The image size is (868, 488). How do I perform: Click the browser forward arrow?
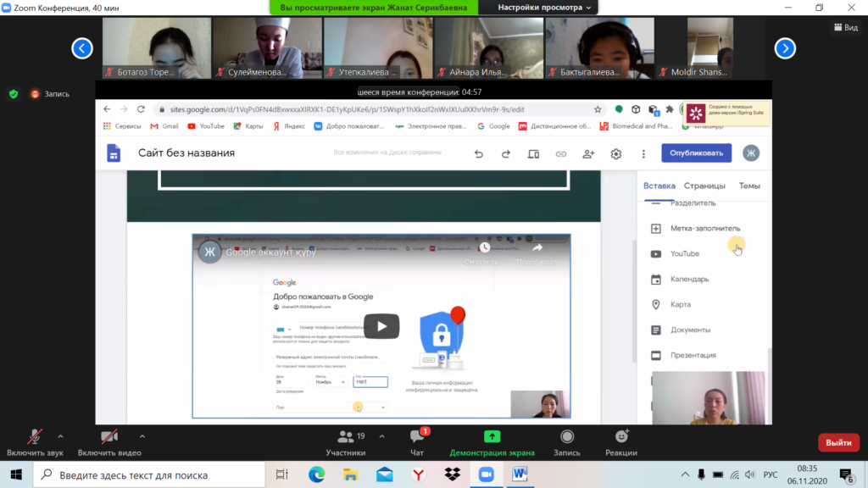point(124,109)
